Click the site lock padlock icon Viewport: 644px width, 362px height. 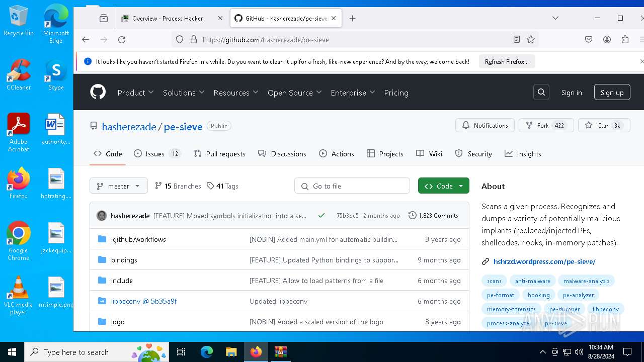tap(193, 40)
